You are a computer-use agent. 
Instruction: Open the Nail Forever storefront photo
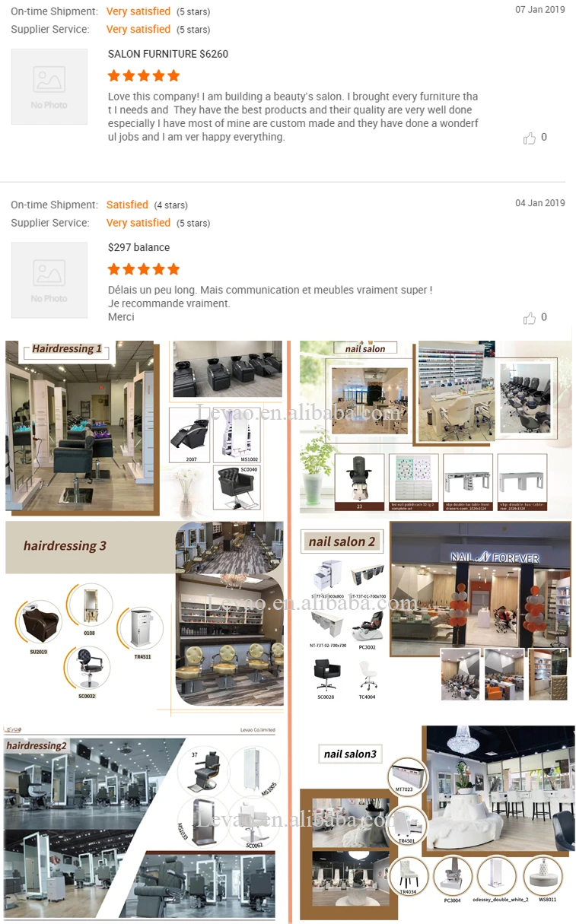(x=480, y=584)
